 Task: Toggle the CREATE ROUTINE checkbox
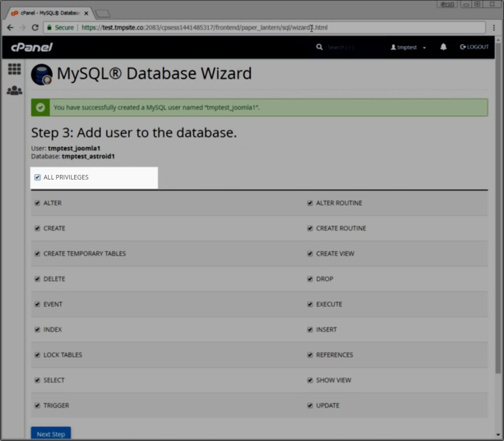point(310,229)
